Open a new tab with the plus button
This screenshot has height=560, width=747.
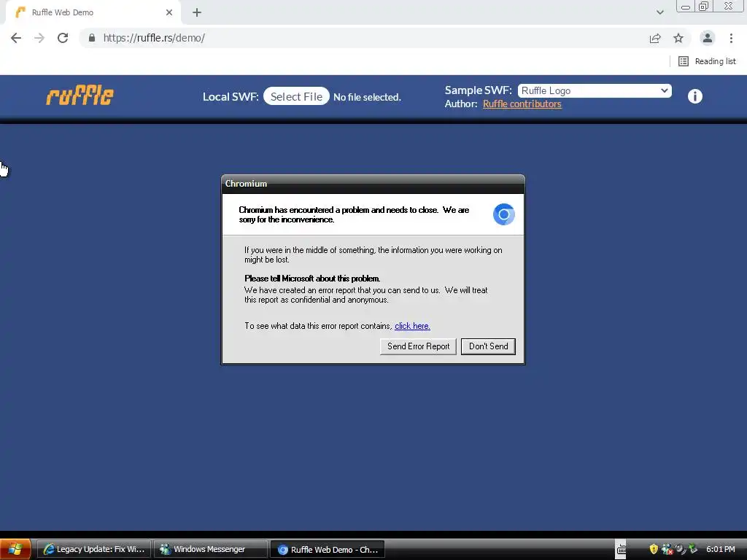click(x=197, y=12)
